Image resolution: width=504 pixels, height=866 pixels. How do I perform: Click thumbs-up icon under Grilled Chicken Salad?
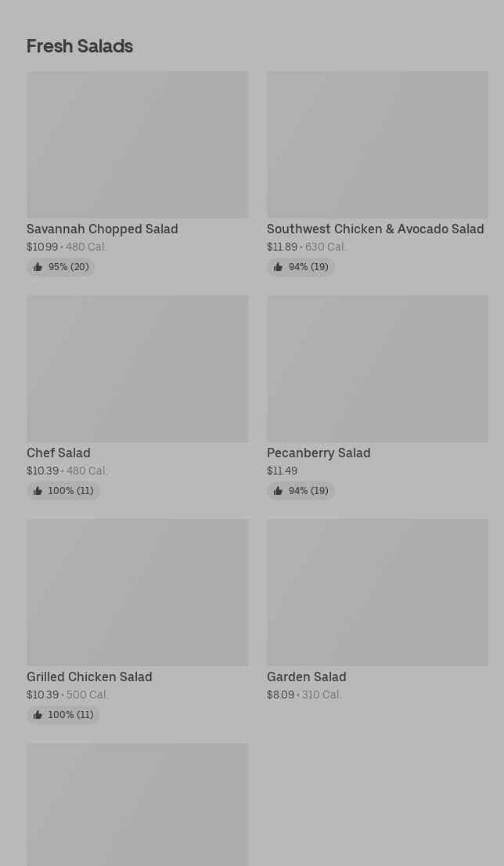tap(38, 715)
